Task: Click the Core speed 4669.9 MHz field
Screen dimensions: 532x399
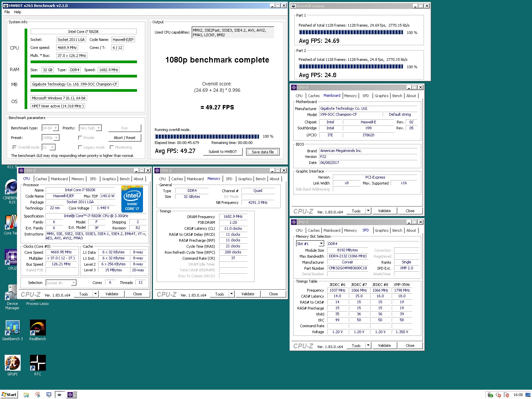Action: point(67,48)
